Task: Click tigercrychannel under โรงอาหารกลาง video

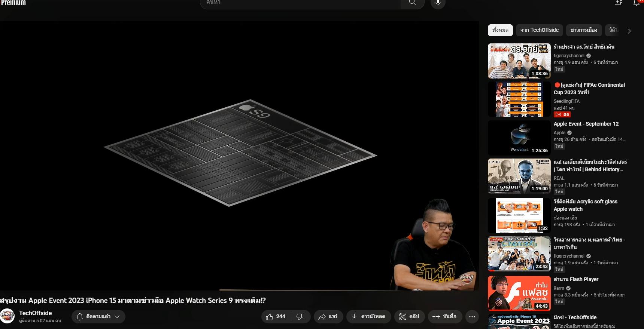Action: click(569, 256)
